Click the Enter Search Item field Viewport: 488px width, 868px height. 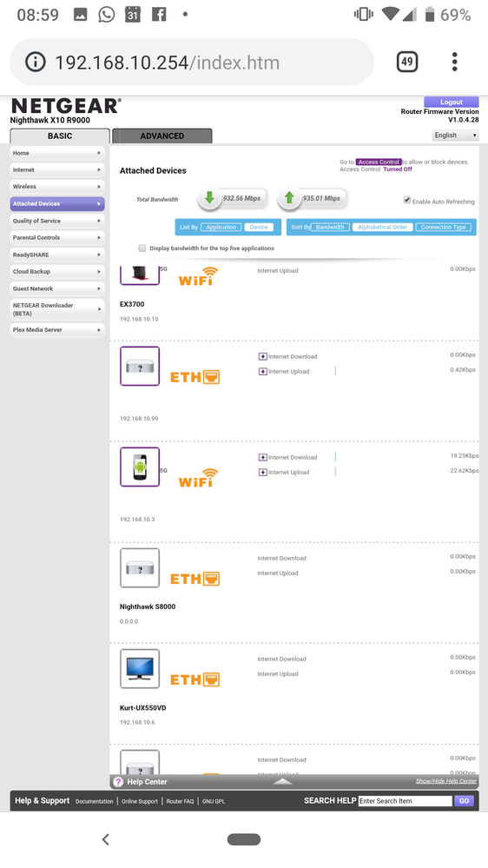point(405,800)
